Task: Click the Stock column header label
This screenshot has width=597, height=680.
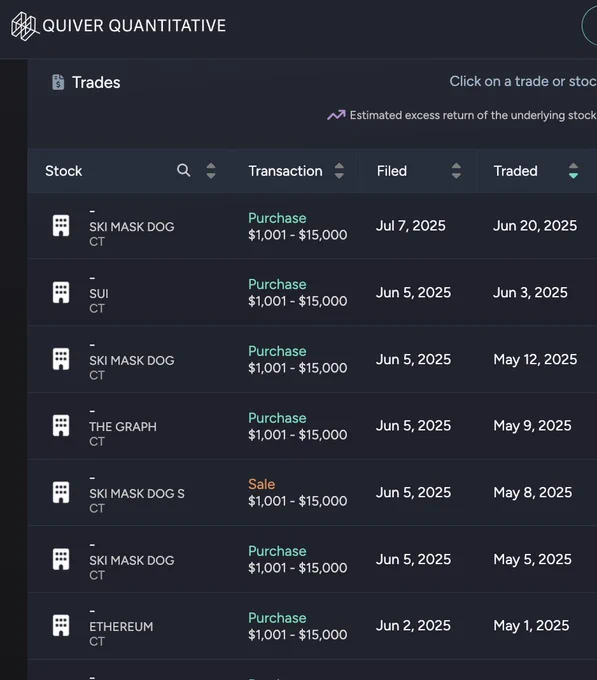Action: coord(64,171)
